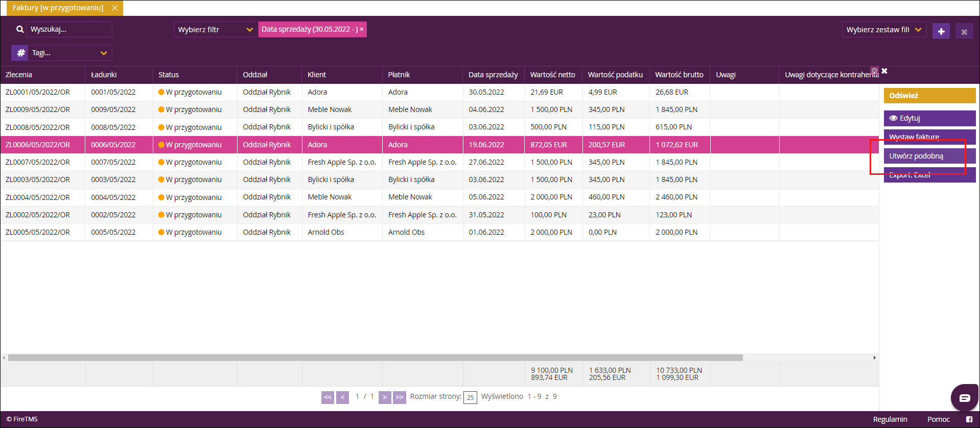The width and height of the screenshot is (980, 428).
Task: Open the Wybierz zestaw filtrów dropdown
Action: (884, 30)
